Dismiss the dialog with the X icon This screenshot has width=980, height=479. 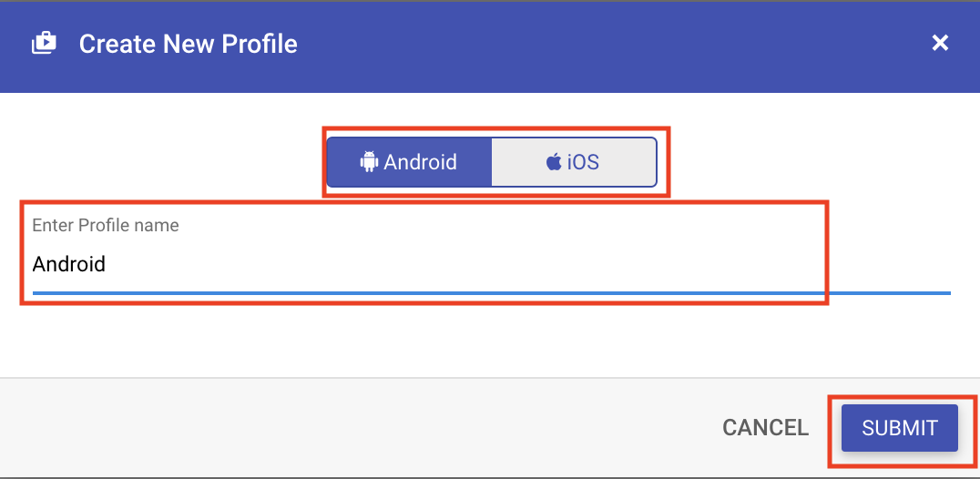[940, 43]
